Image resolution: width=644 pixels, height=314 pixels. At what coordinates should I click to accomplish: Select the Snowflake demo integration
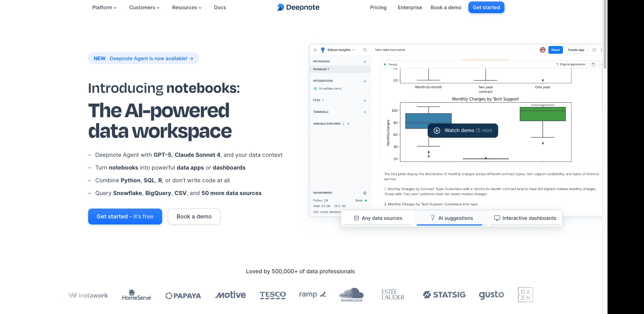[x=327, y=89]
